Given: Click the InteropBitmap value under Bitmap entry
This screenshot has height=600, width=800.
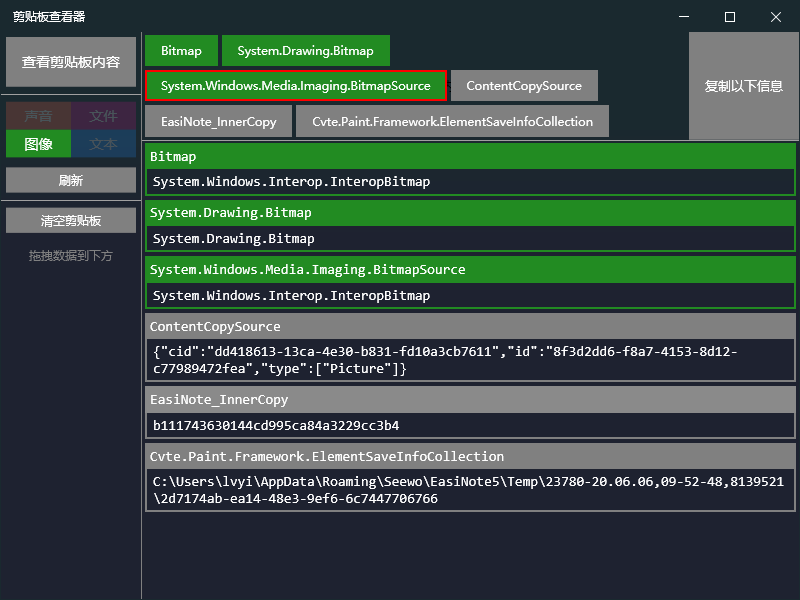Looking at the screenshot, I should [470, 182].
